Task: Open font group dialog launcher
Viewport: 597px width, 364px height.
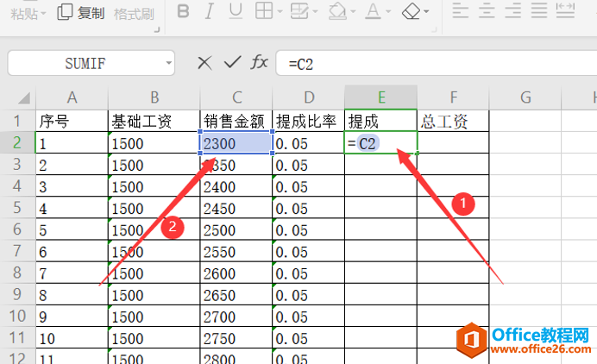Action: pyautogui.click(x=435, y=29)
